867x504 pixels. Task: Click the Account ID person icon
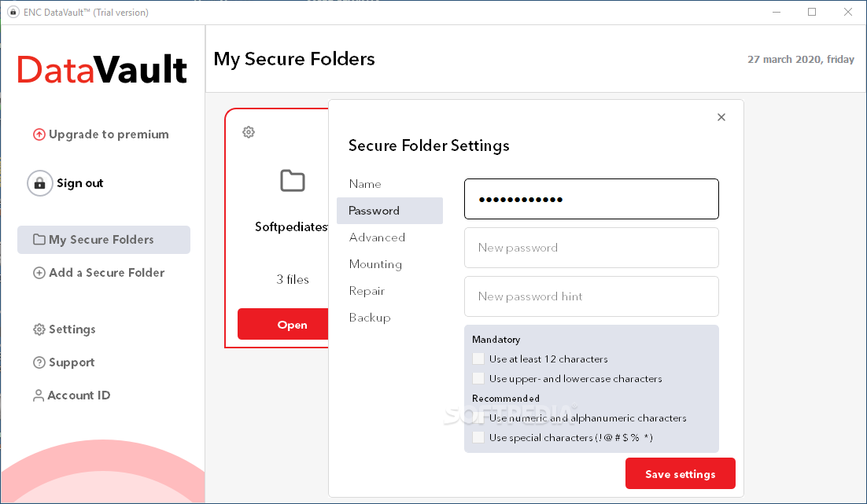[x=38, y=395]
